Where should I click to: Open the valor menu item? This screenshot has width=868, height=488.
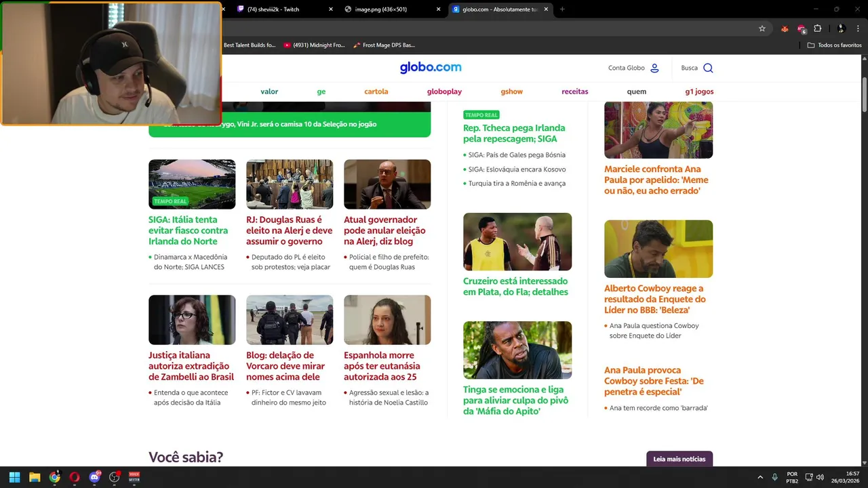(x=269, y=91)
